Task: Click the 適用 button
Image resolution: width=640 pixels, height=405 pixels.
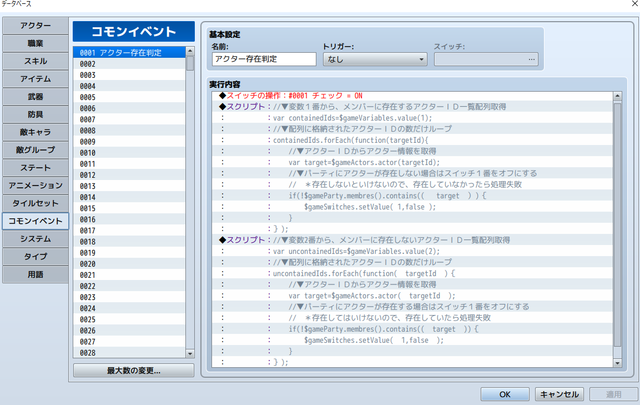Action: 613,394
